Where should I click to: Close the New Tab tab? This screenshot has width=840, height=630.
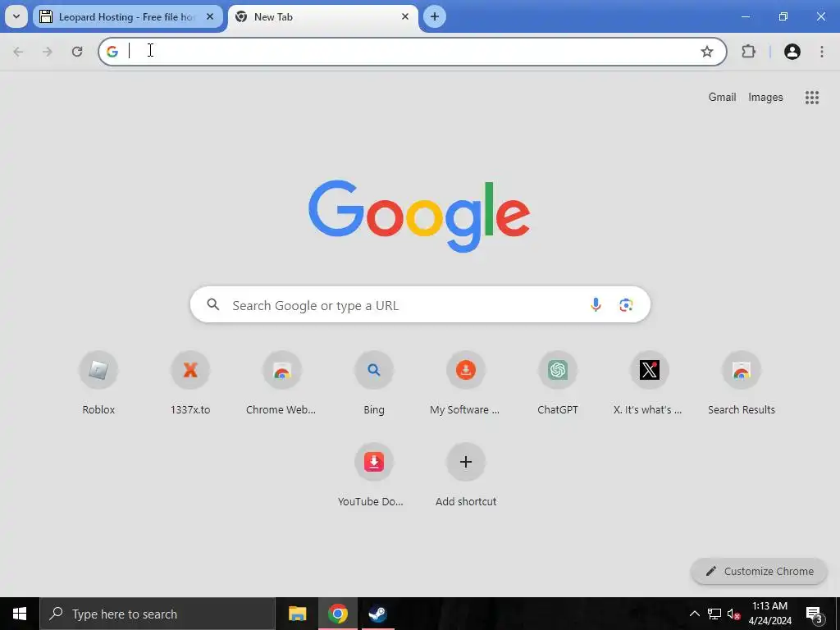405,16
